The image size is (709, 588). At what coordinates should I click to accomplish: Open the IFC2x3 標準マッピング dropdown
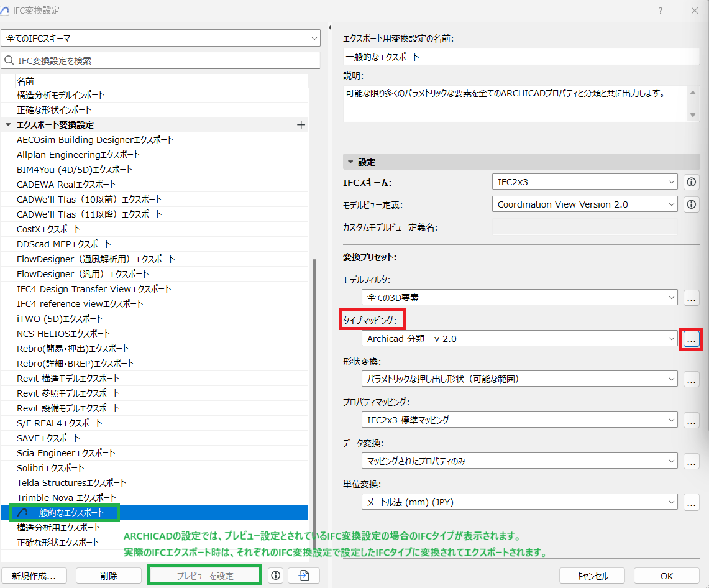(519, 420)
